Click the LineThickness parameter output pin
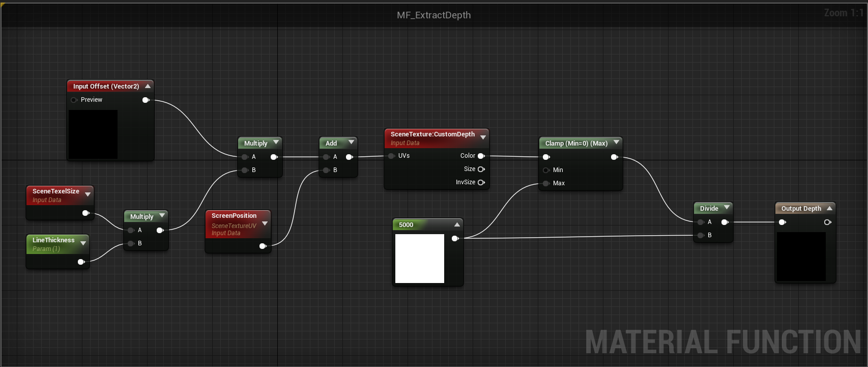 pos(81,262)
